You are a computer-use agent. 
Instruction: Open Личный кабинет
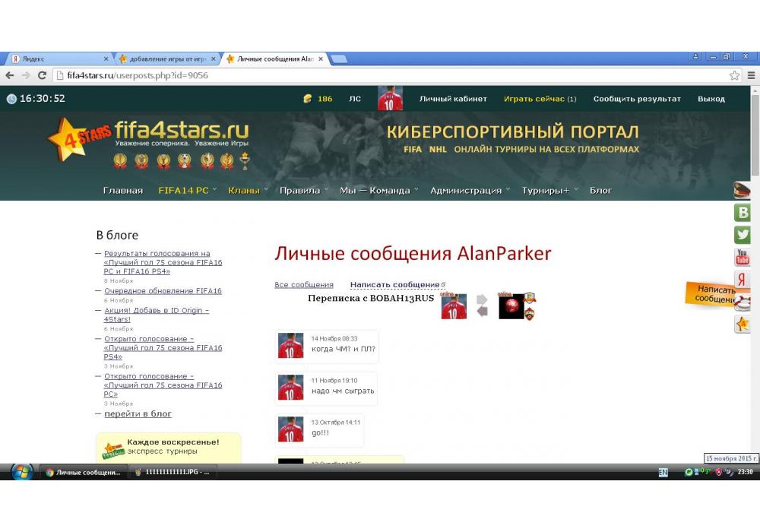453,99
